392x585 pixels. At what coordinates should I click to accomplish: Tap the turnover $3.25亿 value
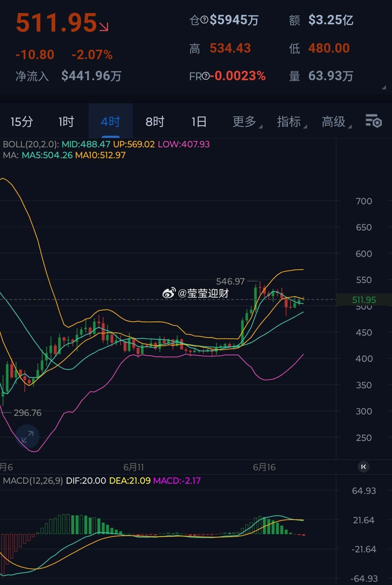pyautogui.click(x=331, y=20)
